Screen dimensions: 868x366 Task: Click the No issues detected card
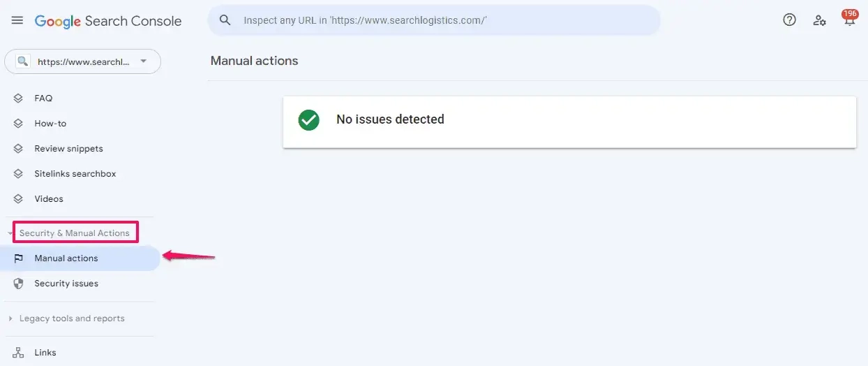point(569,122)
